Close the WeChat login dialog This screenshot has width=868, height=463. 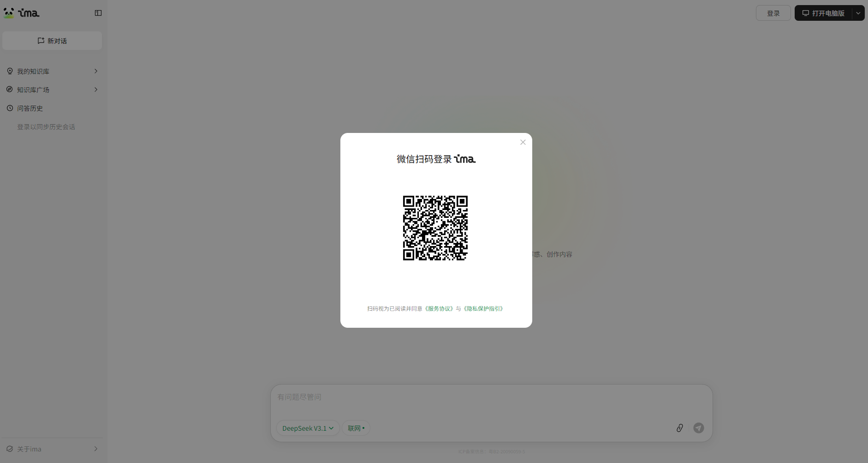[x=523, y=142]
